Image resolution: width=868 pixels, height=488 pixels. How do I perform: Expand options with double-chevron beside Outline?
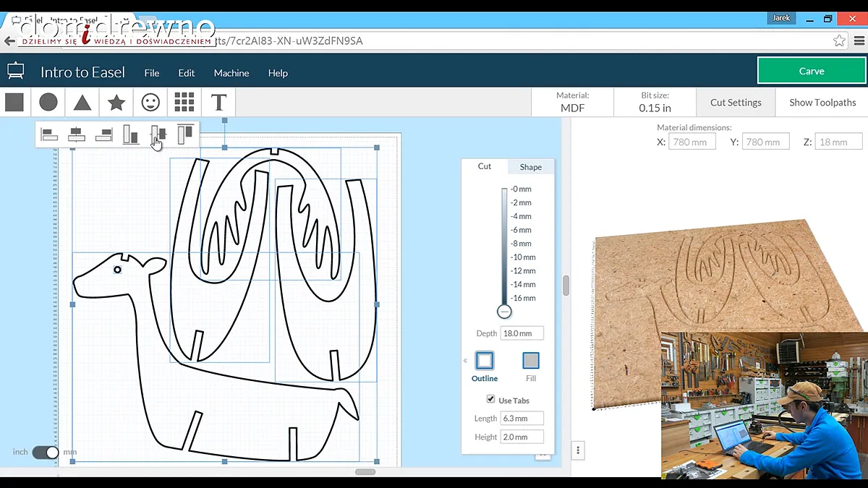465,361
